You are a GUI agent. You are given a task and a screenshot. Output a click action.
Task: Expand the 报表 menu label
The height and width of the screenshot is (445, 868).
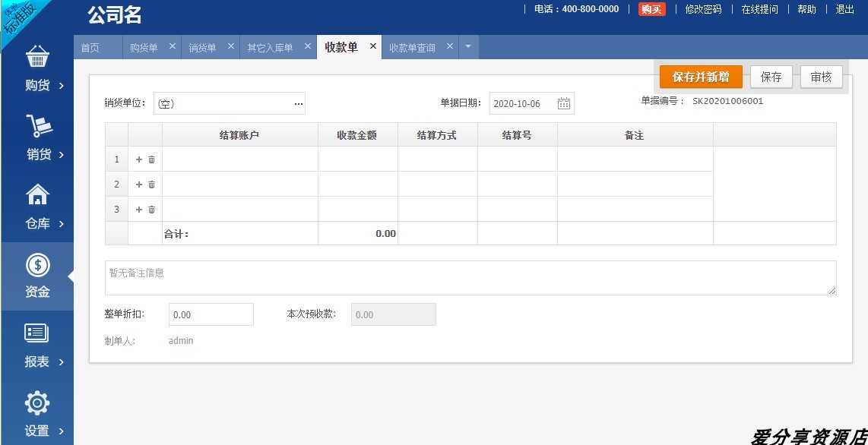[37, 361]
